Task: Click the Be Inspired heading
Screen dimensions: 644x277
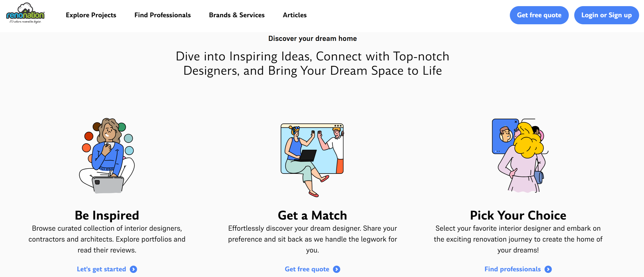Action: coord(107,215)
